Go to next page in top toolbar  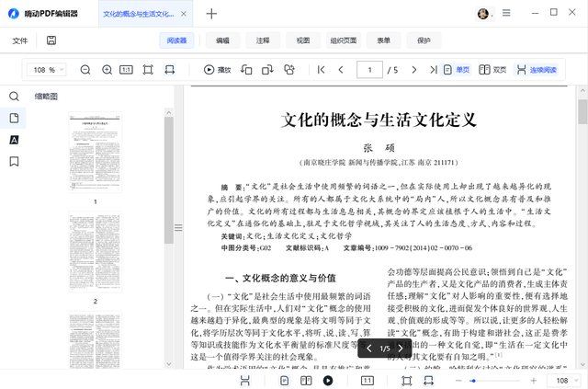click(414, 70)
